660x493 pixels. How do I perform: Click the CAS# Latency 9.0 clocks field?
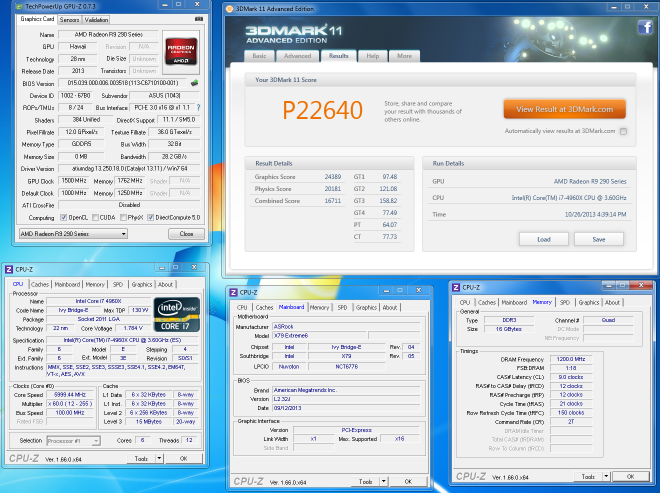click(571, 377)
